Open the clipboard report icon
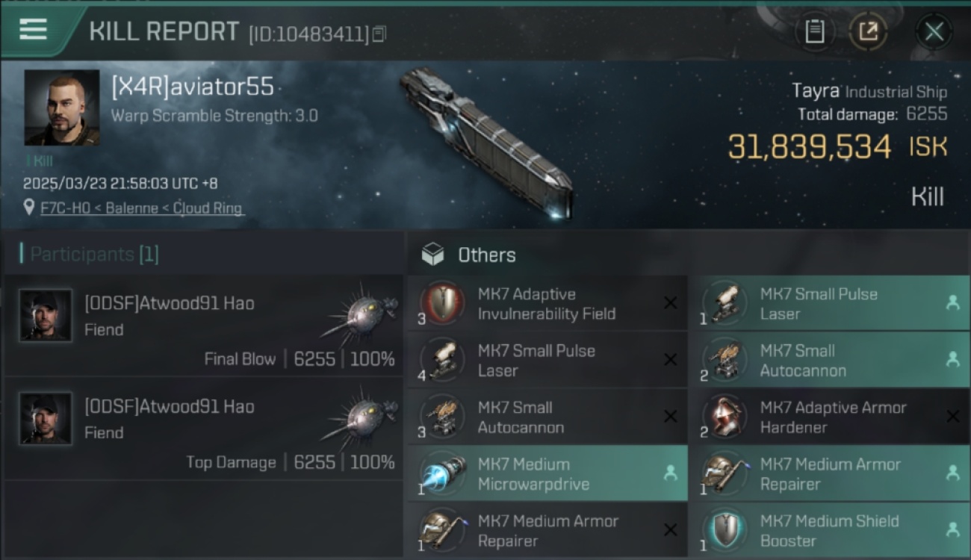 pyautogui.click(x=814, y=31)
